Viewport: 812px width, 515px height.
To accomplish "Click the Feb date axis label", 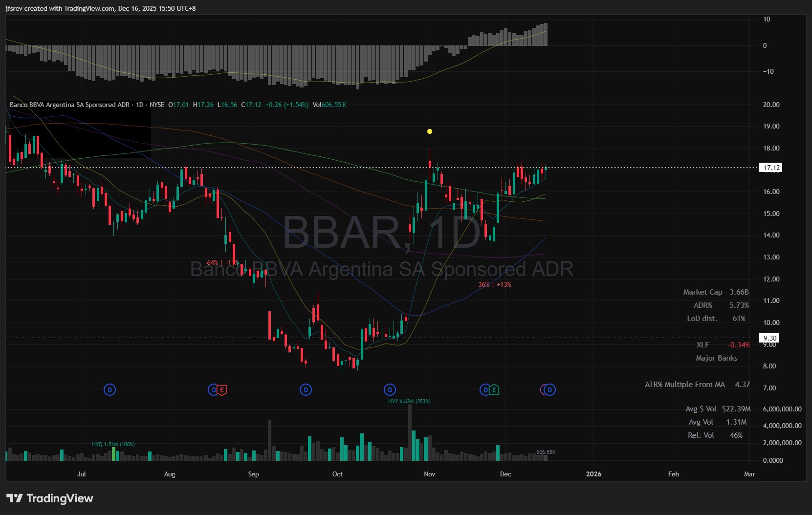I will pos(674,474).
